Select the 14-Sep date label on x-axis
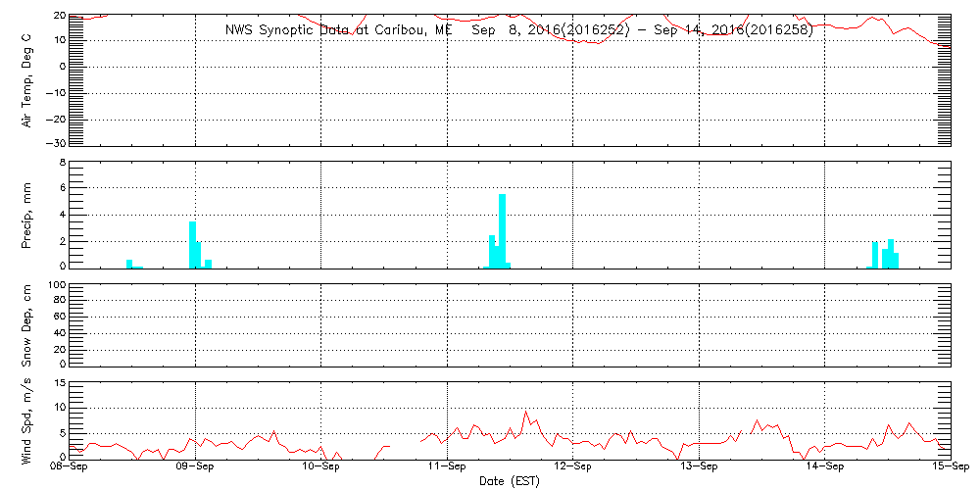The width and height of the screenshot is (980, 490). [x=825, y=468]
